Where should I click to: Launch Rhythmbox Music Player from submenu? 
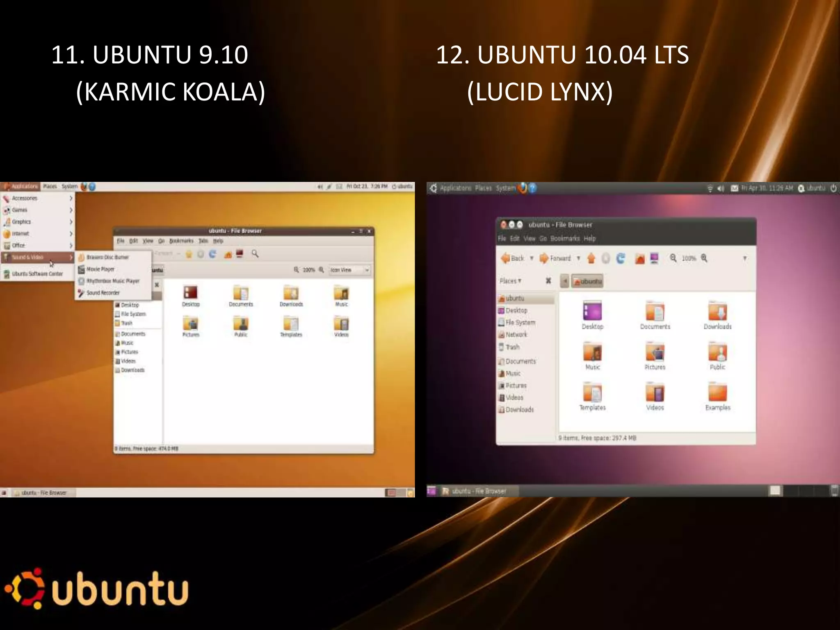(x=113, y=281)
